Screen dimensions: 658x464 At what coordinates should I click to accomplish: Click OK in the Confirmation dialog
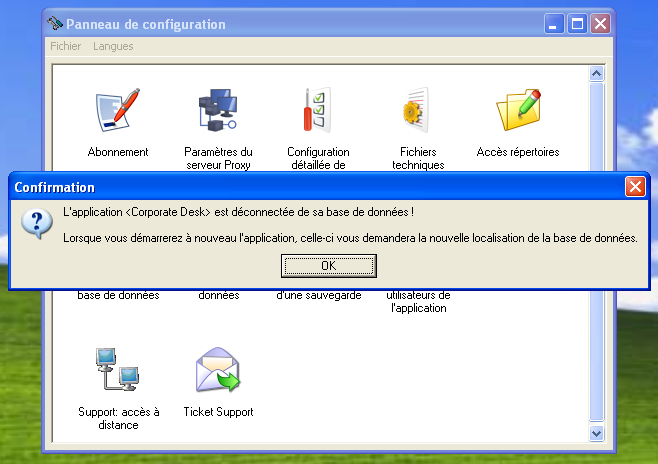tap(329, 266)
